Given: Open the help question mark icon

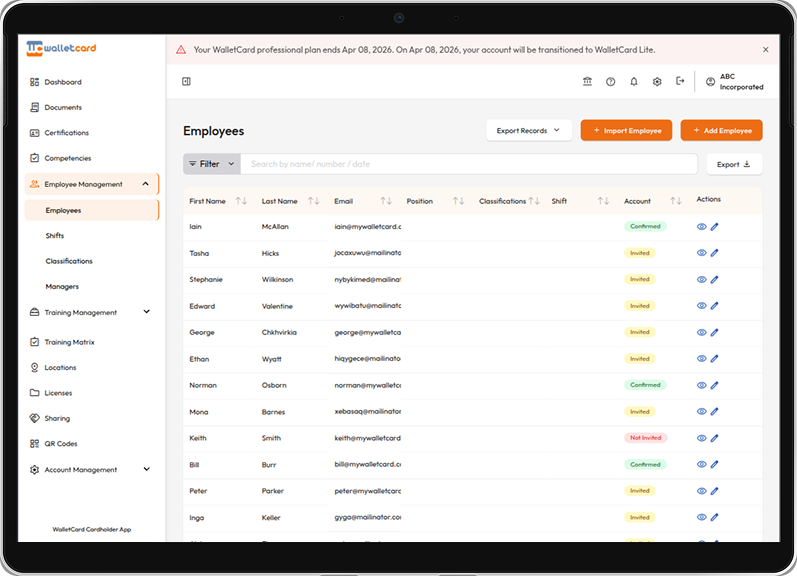Looking at the screenshot, I should coord(610,81).
